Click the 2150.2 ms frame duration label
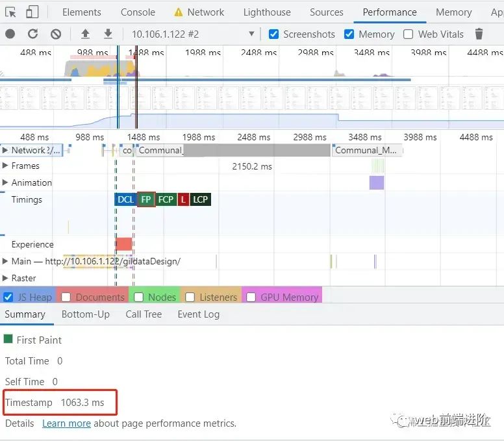Image resolution: width=504 pixels, height=441 pixels. 252,166
